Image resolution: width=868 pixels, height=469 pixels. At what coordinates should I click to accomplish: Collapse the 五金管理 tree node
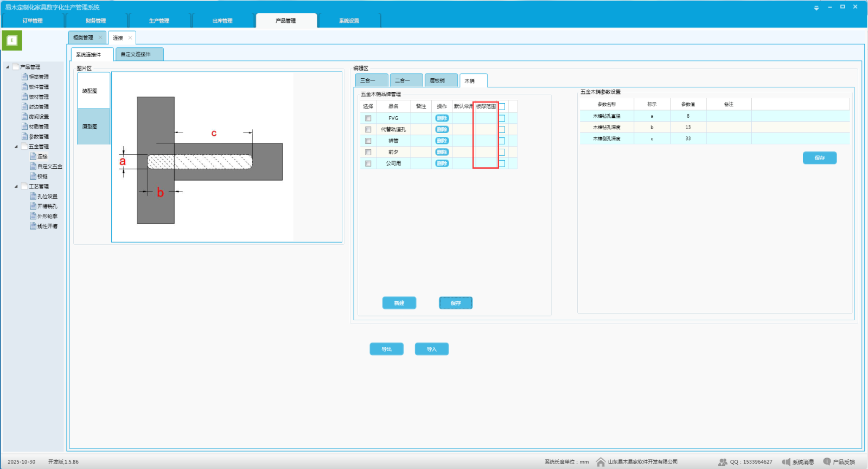coord(16,147)
